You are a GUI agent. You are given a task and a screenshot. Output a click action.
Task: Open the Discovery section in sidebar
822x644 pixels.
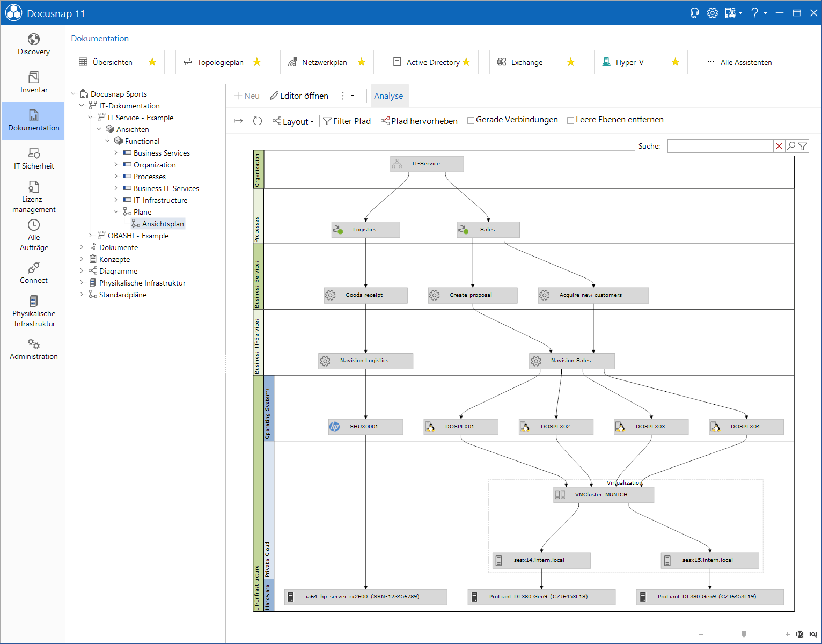[x=33, y=45]
